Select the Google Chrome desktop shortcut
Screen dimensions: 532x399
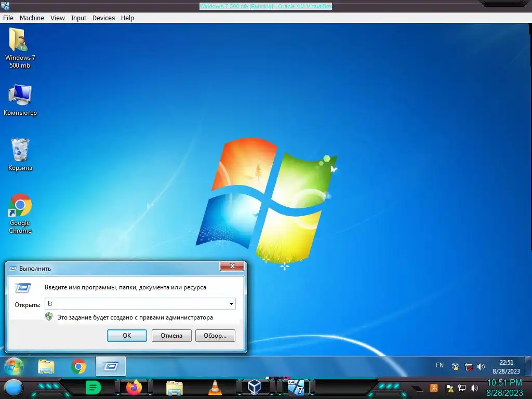[20, 213]
